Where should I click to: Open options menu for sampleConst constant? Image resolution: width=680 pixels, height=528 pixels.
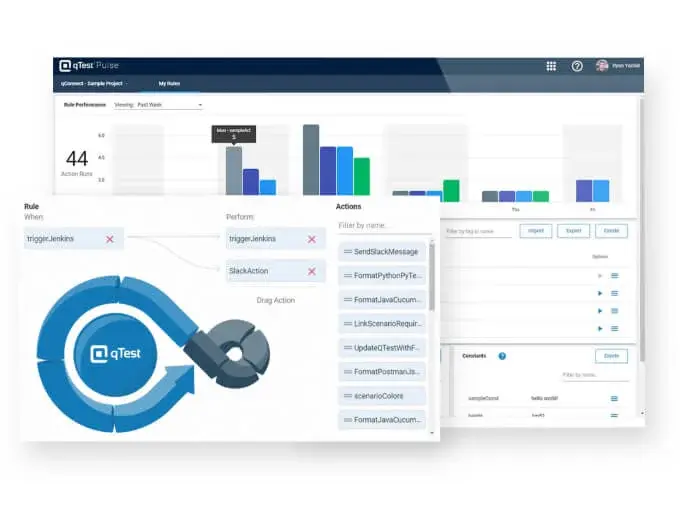click(614, 398)
